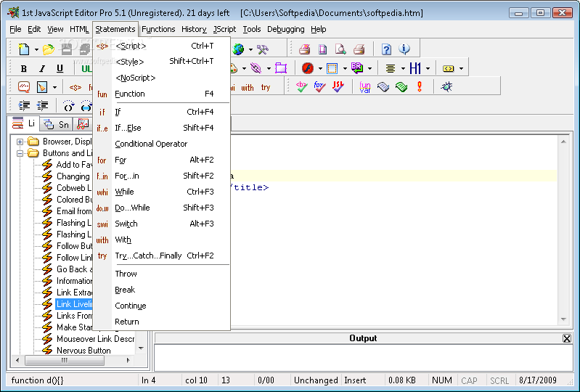Click the 8/17/2009 date status cell
The width and height of the screenshot is (580, 392).
(538, 380)
